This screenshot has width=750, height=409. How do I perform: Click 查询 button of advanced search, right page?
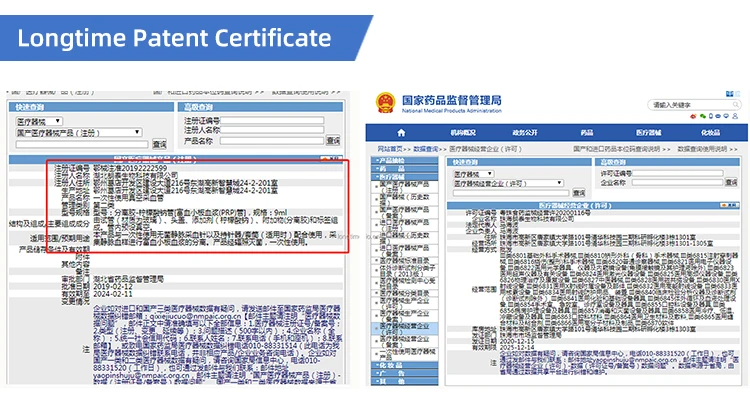(731, 182)
